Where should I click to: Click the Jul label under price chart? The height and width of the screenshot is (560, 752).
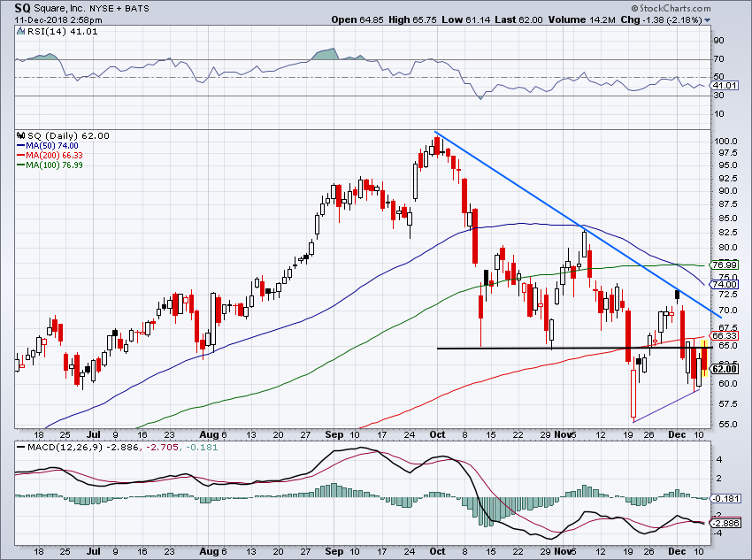pyautogui.click(x=94, y=434)
